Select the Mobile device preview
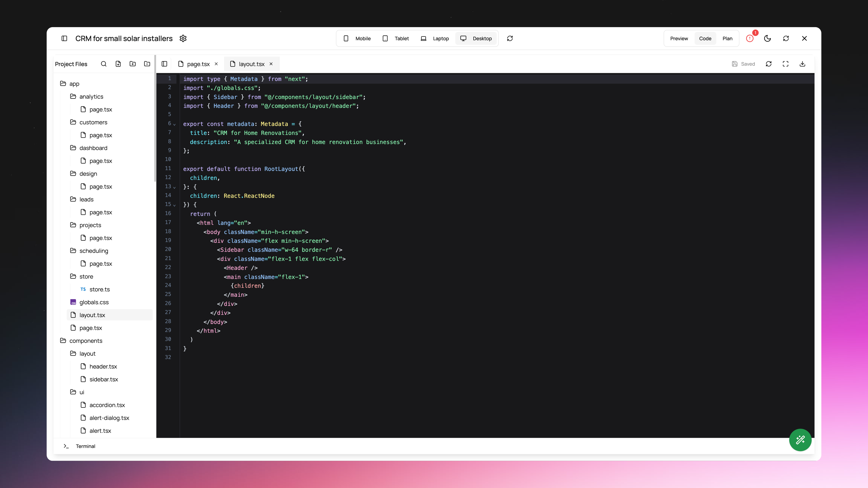868x488 pixels. click(x=357, y=38)
